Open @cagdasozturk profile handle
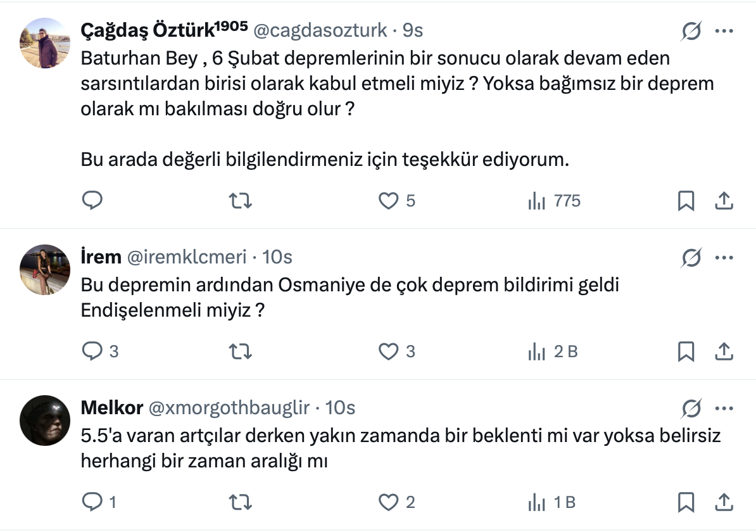756x532 pixels. pos(320,30)
